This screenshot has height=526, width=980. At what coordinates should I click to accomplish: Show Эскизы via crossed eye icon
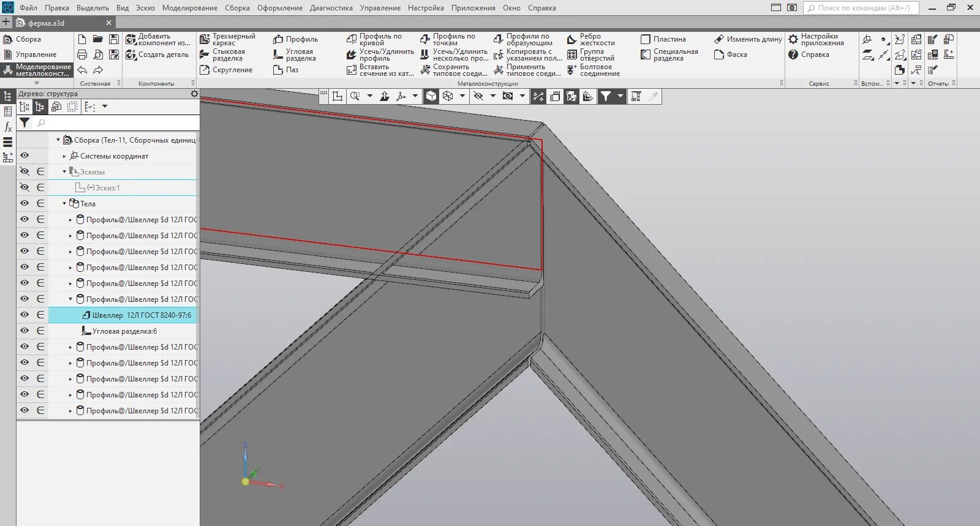[24, 171]
